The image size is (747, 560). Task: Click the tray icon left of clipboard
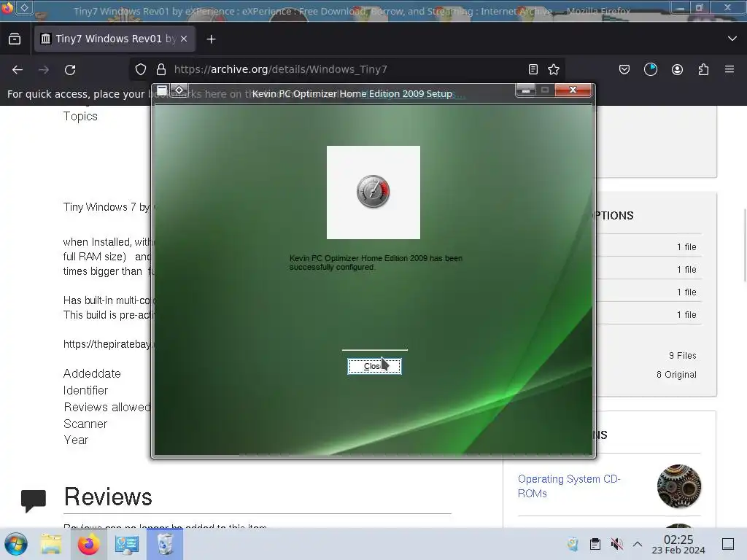tap(573, 544)
